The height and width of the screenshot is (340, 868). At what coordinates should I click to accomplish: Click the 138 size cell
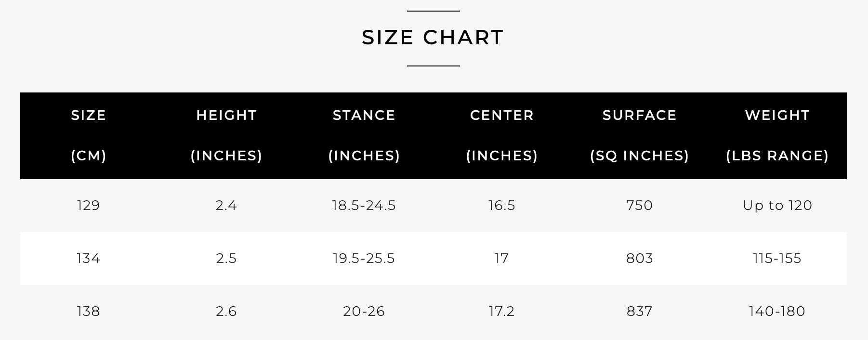click(89, 312)
